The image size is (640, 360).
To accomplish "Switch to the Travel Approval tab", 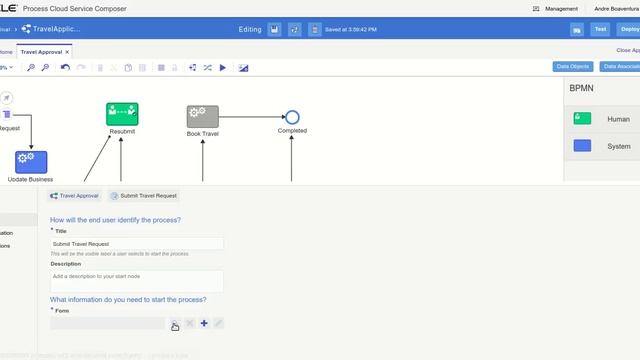I will tap(41, 52).
